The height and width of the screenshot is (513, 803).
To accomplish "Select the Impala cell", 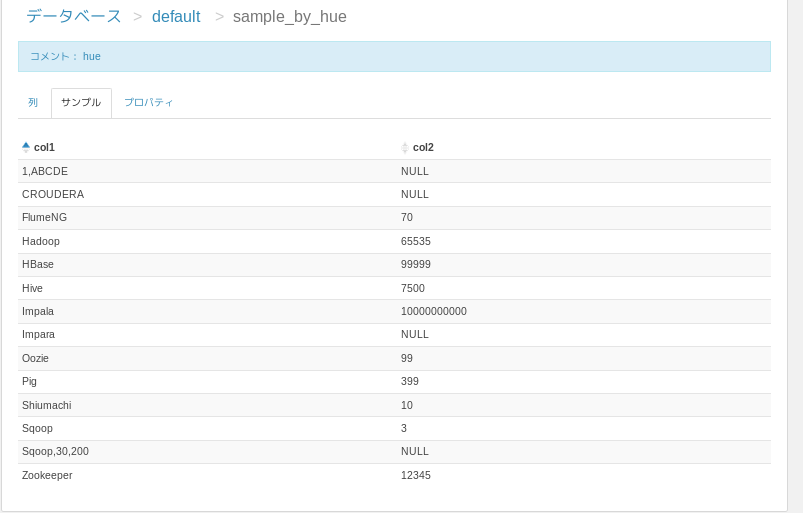I will (207, 311).
